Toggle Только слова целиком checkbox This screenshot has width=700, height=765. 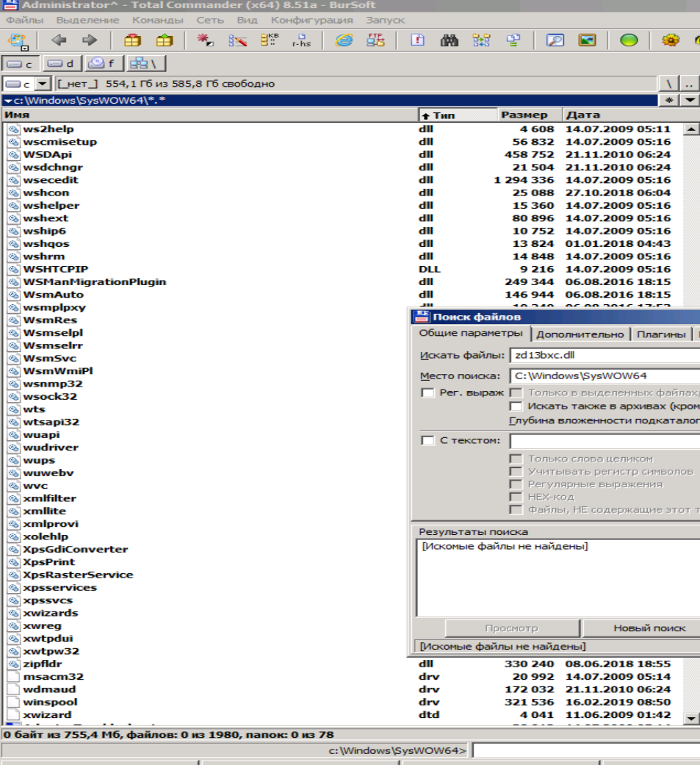coord(516,459)
